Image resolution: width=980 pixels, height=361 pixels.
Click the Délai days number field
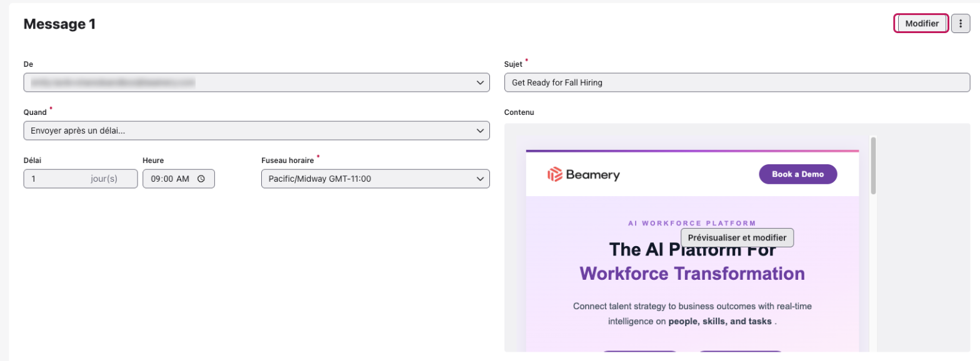(81, 179)
